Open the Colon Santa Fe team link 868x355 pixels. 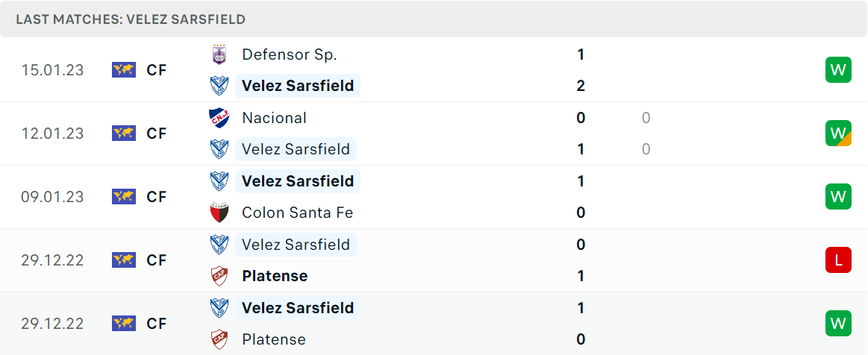(298, 213)
